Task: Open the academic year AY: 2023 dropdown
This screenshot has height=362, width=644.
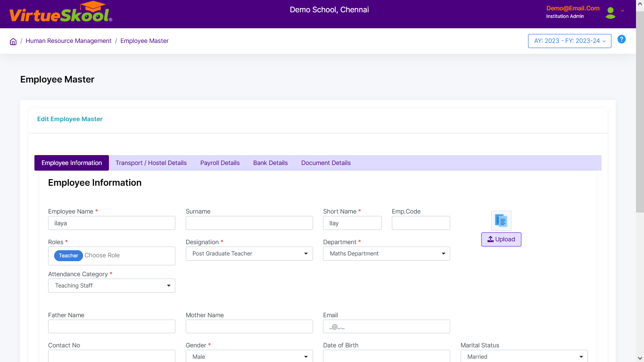Action: (x=570, y=41)
